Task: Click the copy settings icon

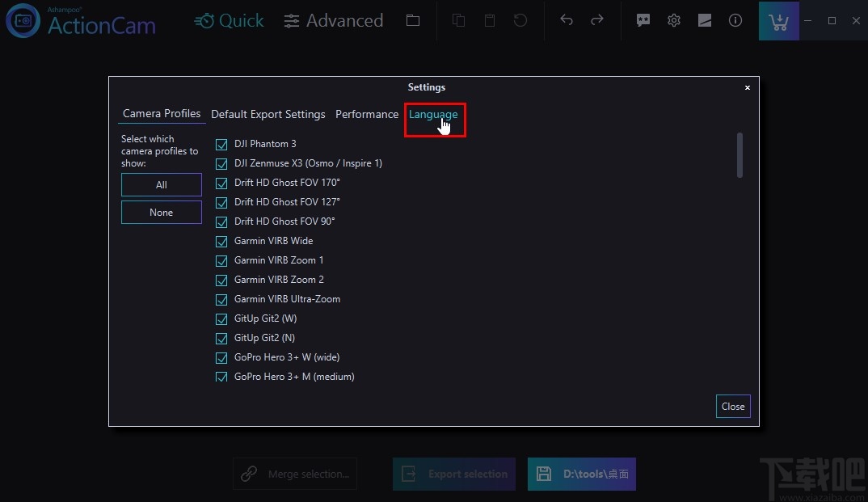Action: click(458, 20)
